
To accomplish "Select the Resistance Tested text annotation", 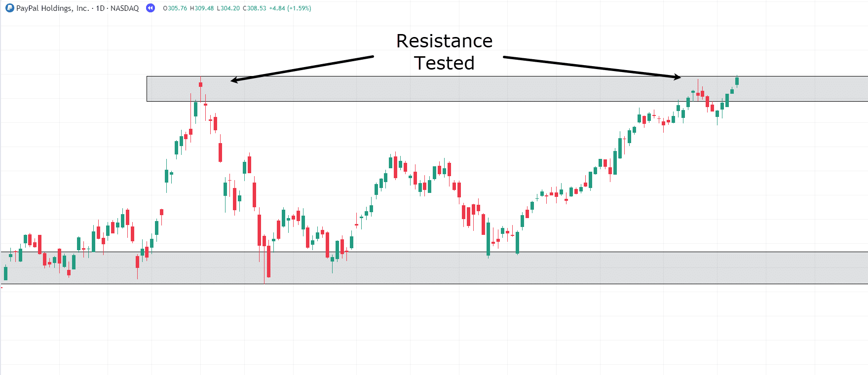I will [x=444, y=52].
